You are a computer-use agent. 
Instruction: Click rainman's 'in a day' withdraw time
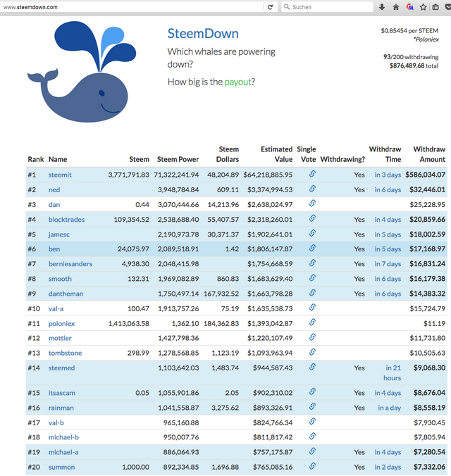click(x=389, y=408)
